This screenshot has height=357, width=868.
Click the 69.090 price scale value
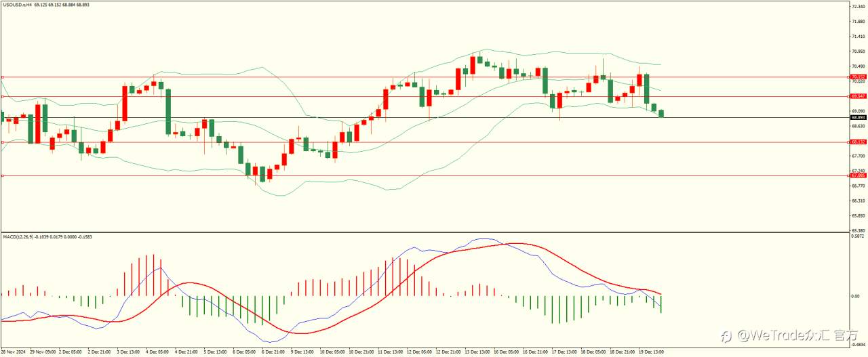859,111
